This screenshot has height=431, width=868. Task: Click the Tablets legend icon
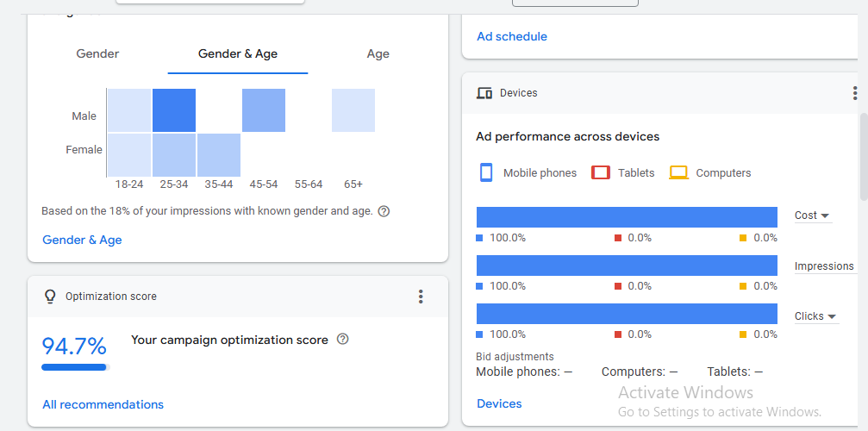601,172
